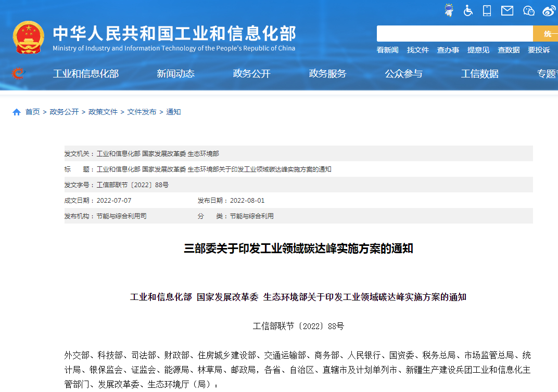Click the email envelope icon
558x392 pixels.
point(507,11)
